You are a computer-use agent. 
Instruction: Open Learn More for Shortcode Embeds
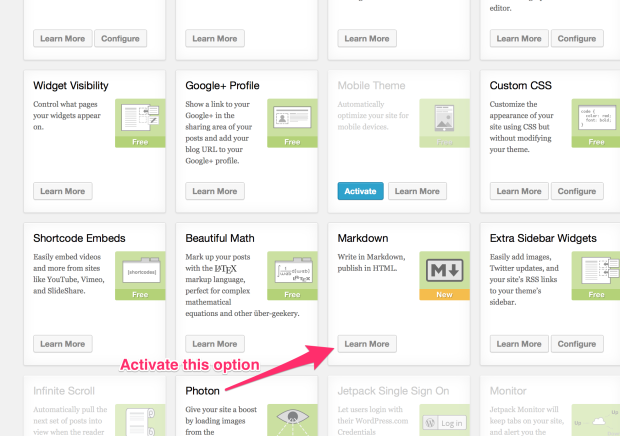tap(62, 344)
